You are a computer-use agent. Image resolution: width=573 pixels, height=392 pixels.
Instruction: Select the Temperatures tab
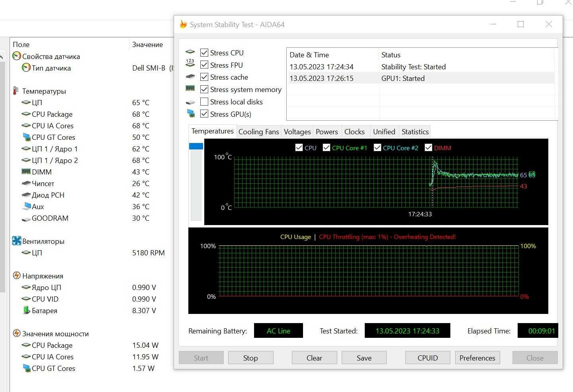212,131
